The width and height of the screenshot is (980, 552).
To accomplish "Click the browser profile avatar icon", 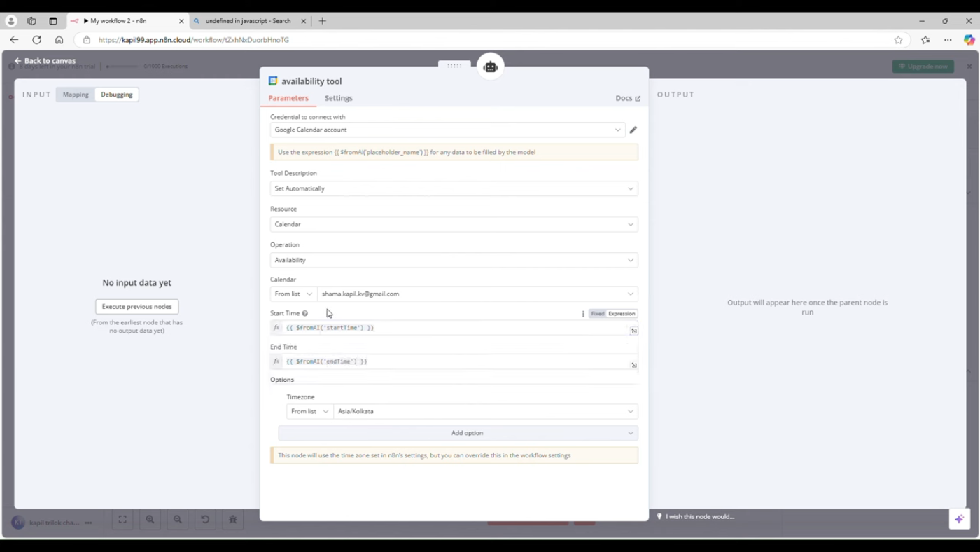I will pyautogui.click(x=11, y=21).
